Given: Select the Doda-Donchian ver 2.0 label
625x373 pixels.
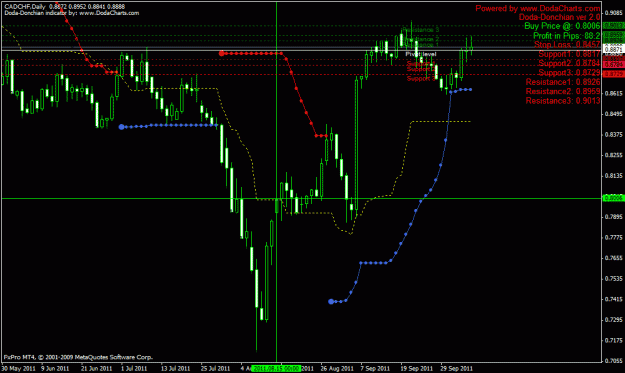Looking at the screenshot, I should (559, 17).
